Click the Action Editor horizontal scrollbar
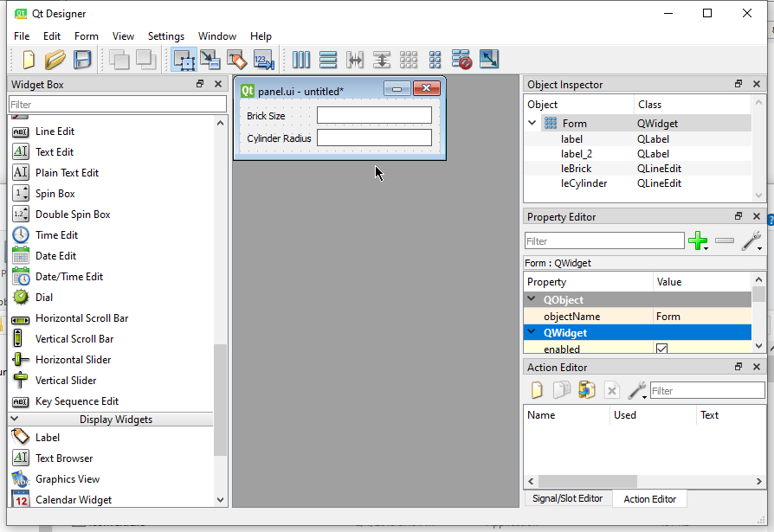 tap(587, 481)
